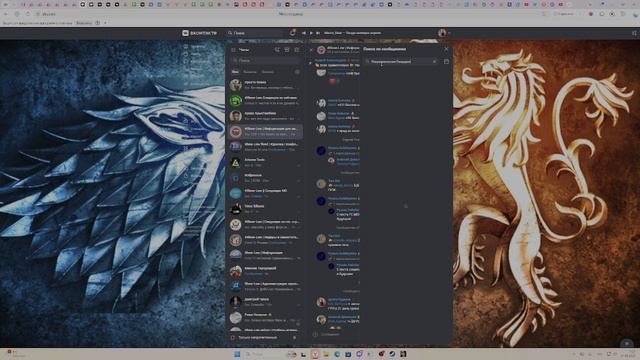Click the browser back button
The image size is (640, 360).
pyautogui.click(x=6, y=14)
